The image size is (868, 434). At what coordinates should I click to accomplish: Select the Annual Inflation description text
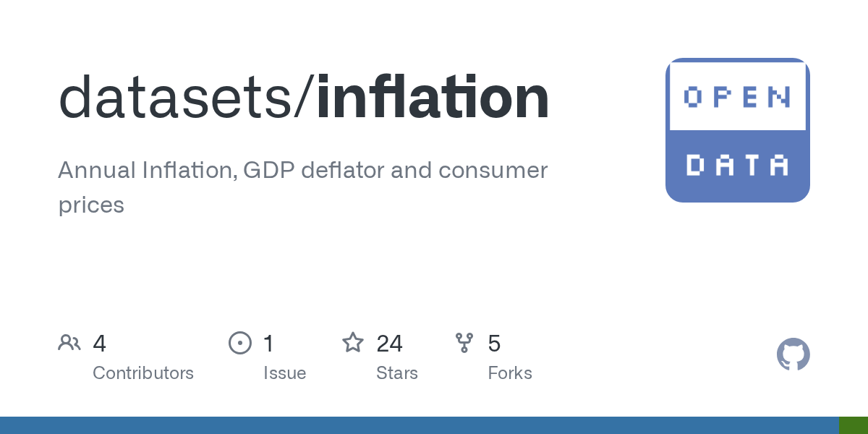click(x=303, y=187)
